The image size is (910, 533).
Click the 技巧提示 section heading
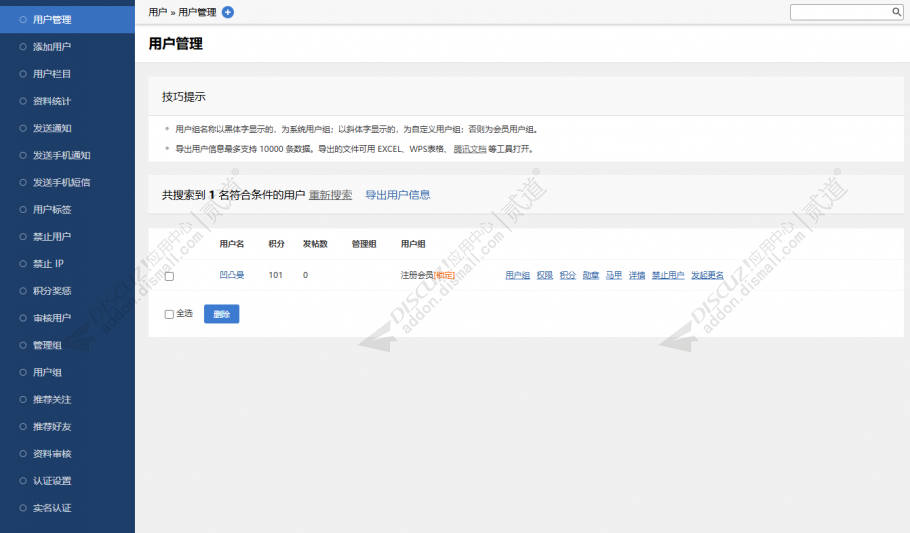[184, 97]
